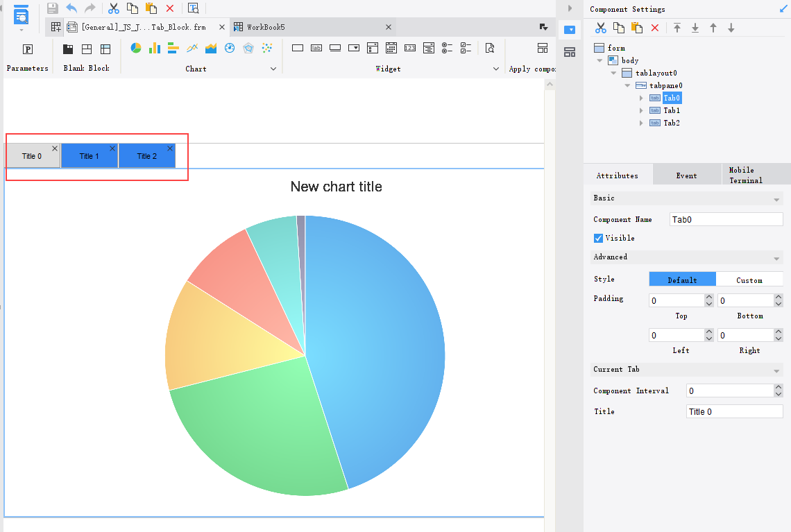Screen dimensions: 791x532
Task: Move component down one level
Action: (731, 28)
